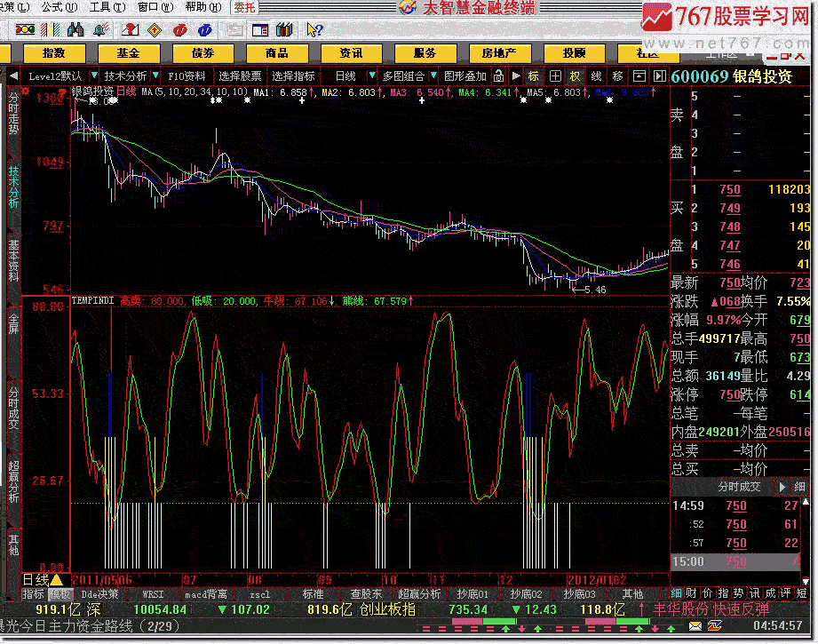Image resolution: width=818 pixels, height=644 pixels.
Task: Click the 委托 menu button
Action: pos(244,7)
